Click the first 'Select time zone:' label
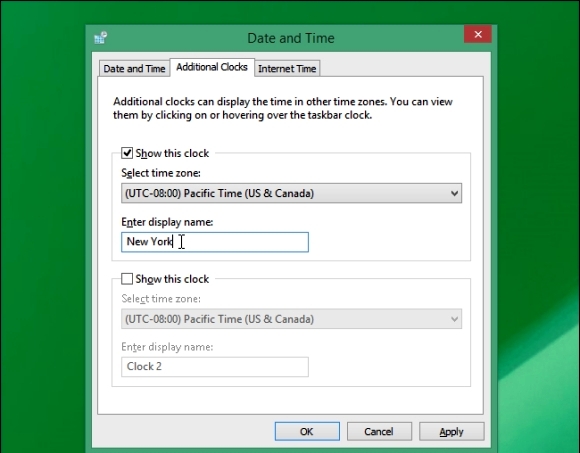This screenshot has width=580, height=453. click(x=161, y=173)
